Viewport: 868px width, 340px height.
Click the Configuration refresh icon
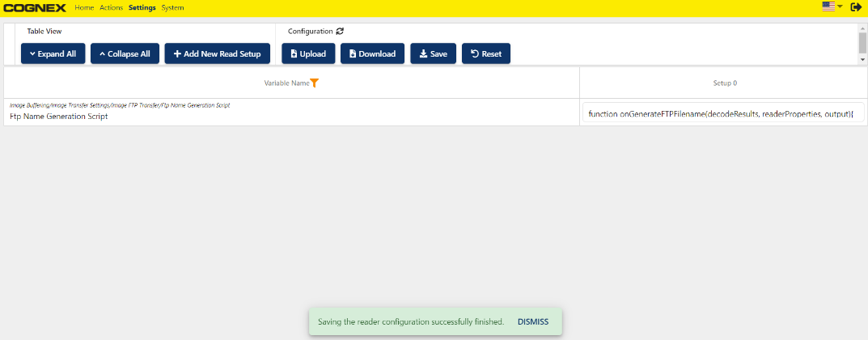click(340, 32)
